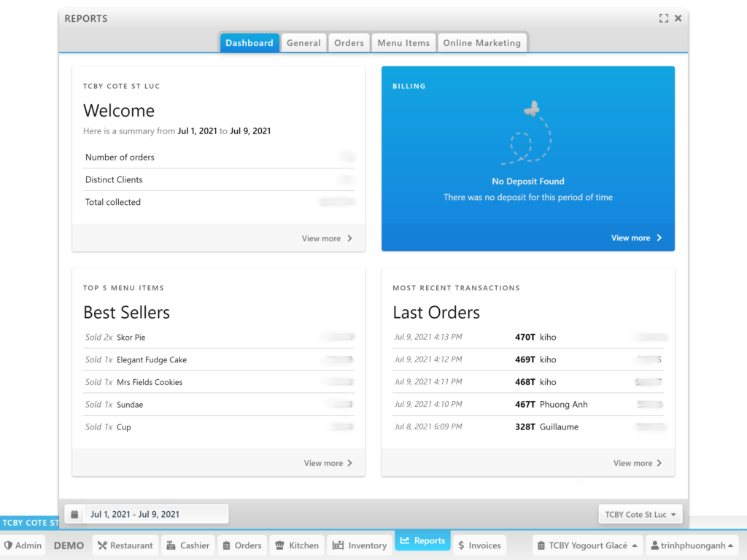Open the TCBY Yogourt Glacé dropdown menu
This screenshot has height=560, width=747.
pyautogui.click(x=587, y=545)
